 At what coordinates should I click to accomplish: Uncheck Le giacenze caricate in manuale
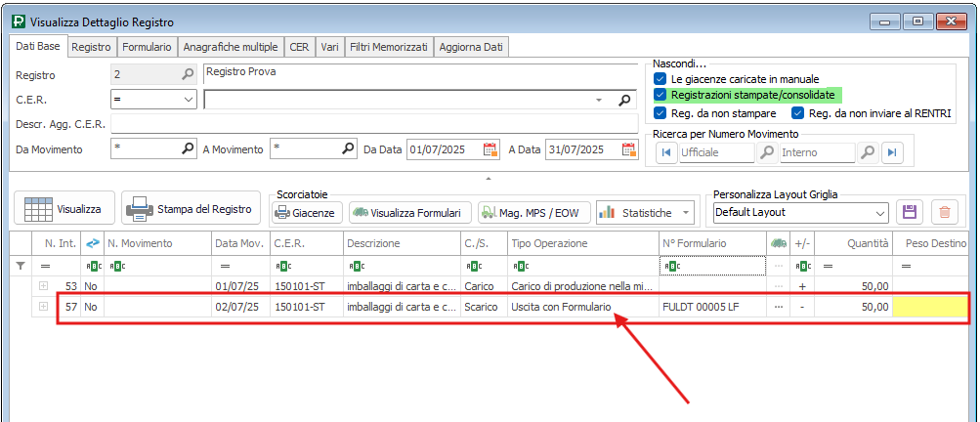660,78
